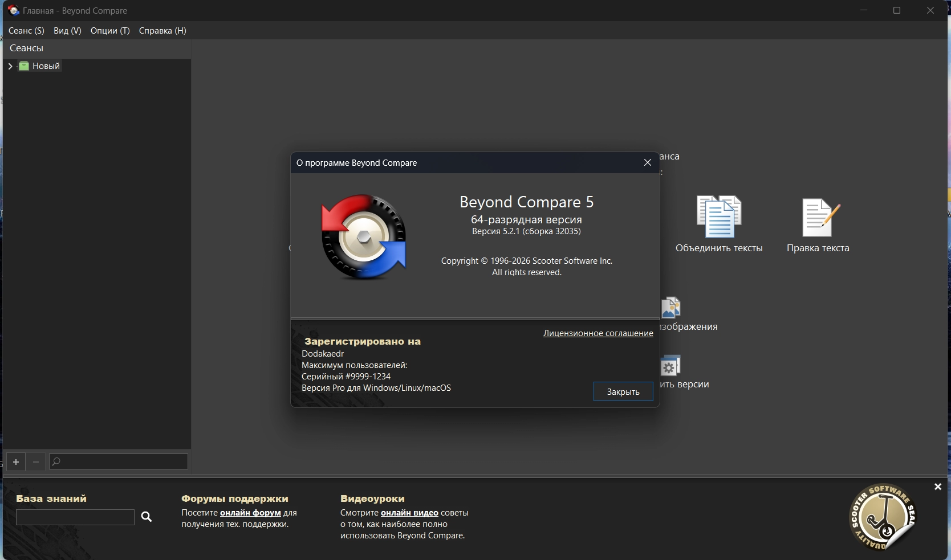Remove session with the minus button
This screenshot has width=951, height=560.
(36, 461)
